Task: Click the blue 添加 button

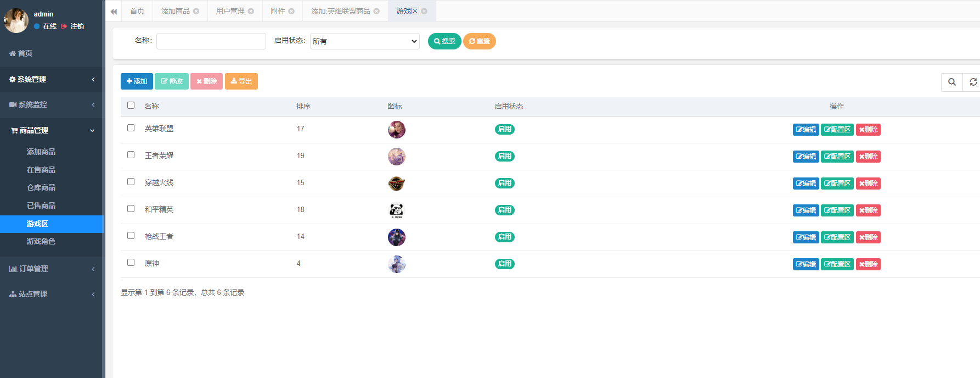Action: coord(137,81)
